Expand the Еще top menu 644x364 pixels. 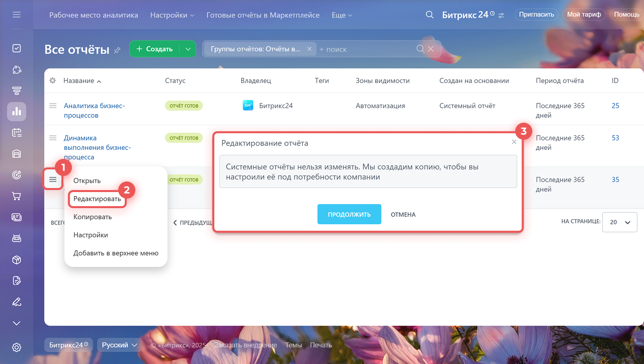click(x=342, y=15)
